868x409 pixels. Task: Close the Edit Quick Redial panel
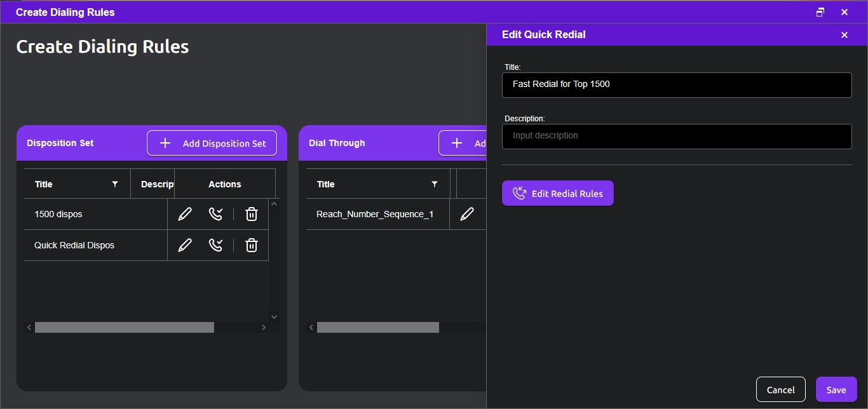pyautogui.click(x=844, y=35)
